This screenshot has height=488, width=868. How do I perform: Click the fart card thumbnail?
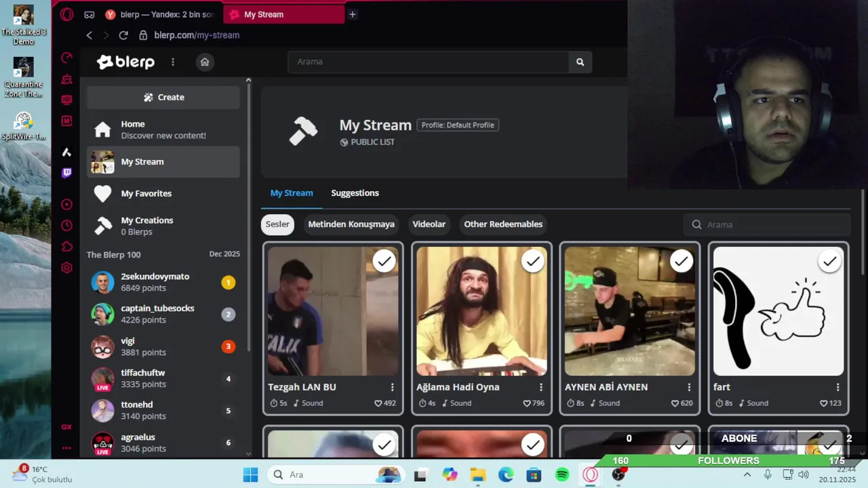point(778,311)
